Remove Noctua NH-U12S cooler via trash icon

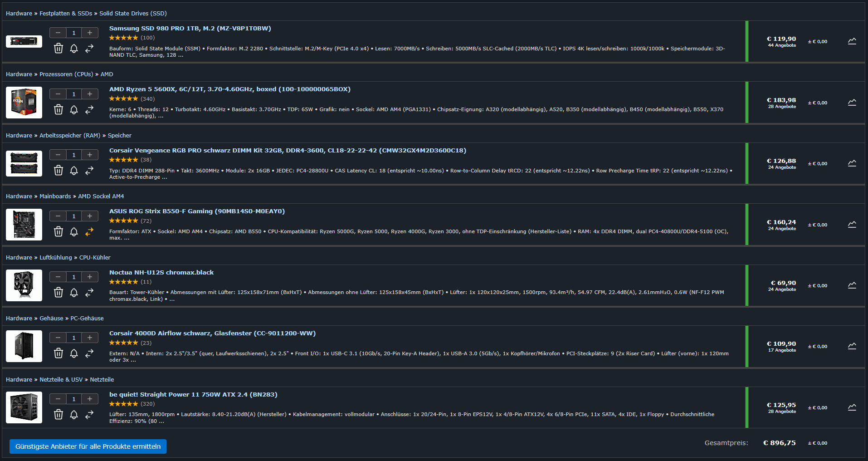coord(59,293)
